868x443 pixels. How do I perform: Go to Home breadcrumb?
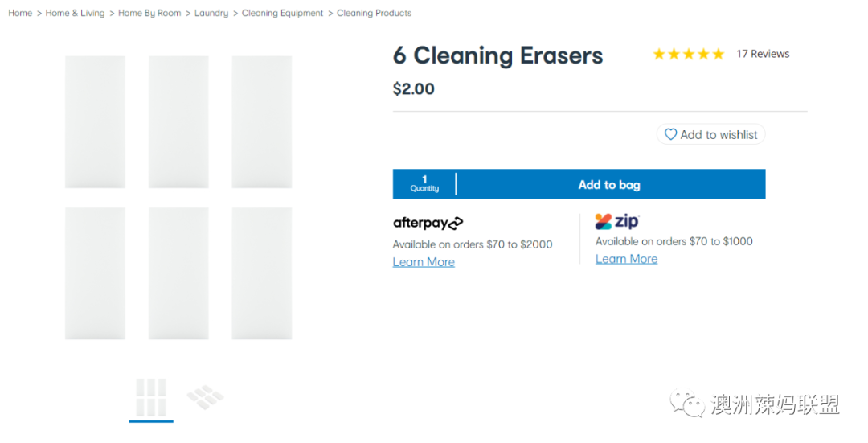[20, 14]
